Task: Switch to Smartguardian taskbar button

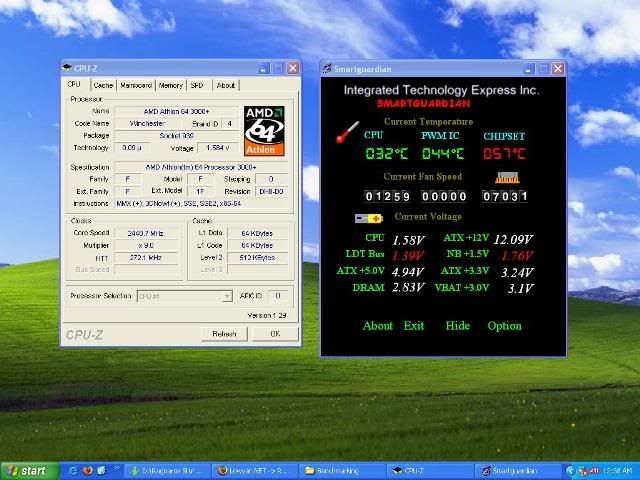Action: (x=518, y=471)
